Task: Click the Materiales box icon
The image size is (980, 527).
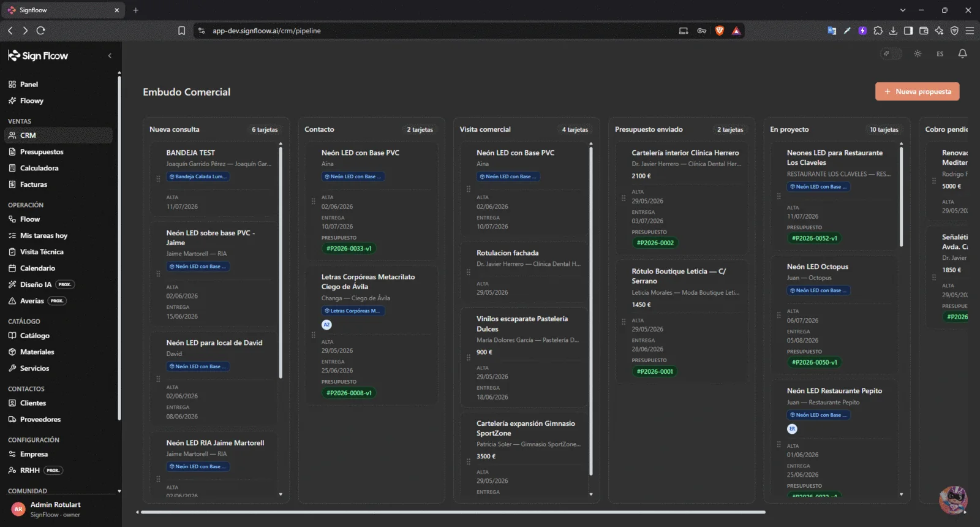Action: (12, 352)
